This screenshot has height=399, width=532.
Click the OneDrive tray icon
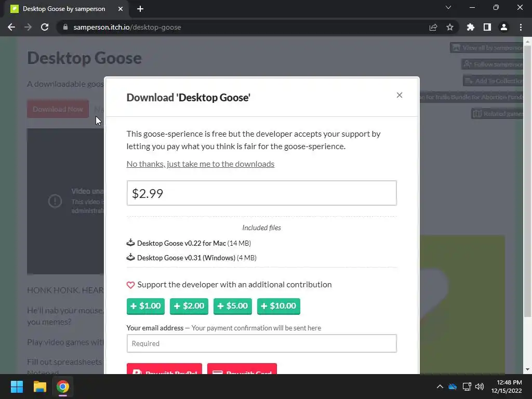coord(453,387)
